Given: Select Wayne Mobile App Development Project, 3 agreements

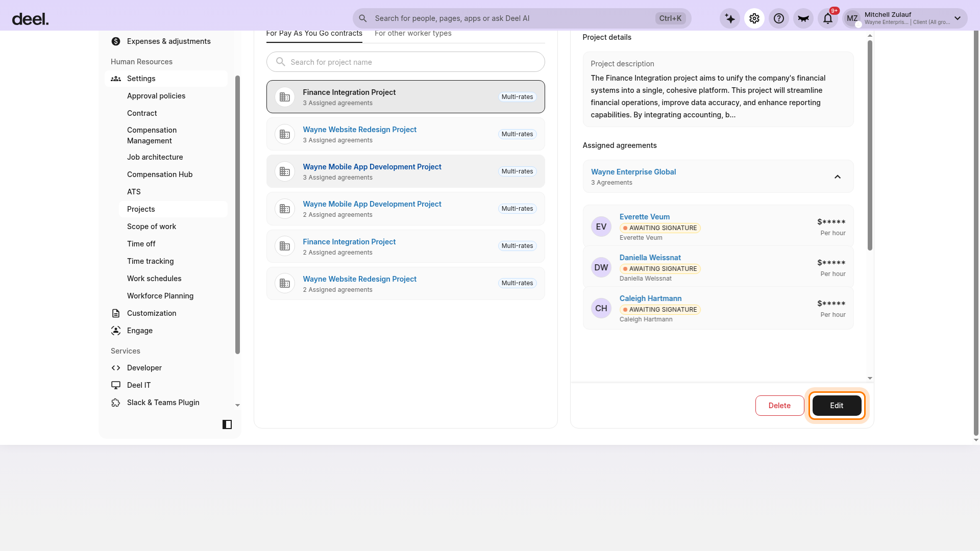Looking at the screenshot, I should pos(405,171).
